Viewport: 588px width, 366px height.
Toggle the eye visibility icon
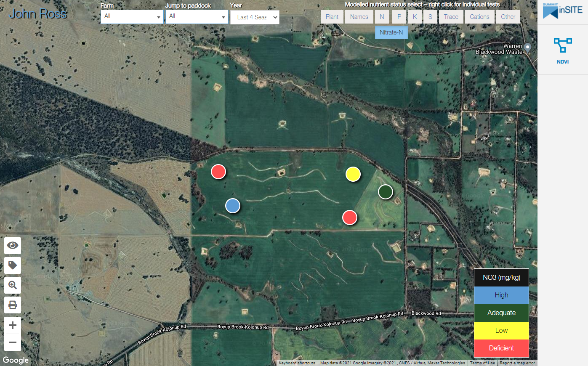(13, 245)
